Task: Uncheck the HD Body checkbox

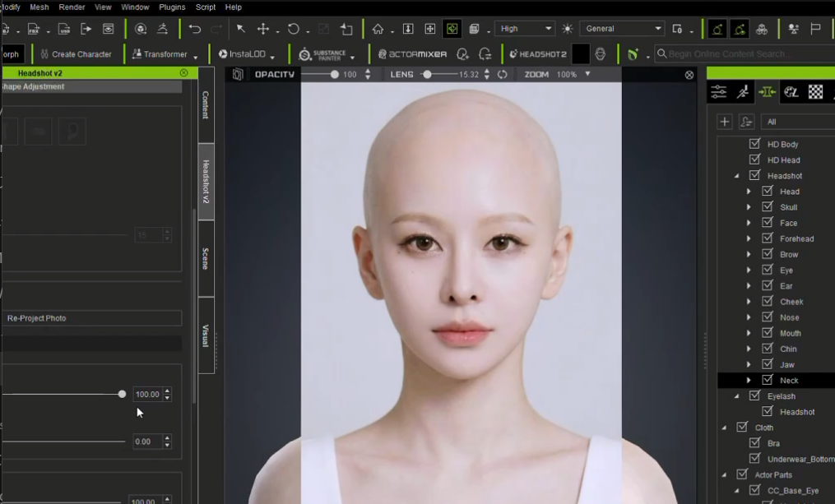Action: 754,144
